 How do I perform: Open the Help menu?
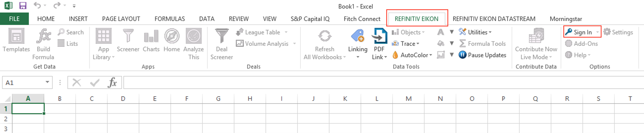(x=578, y=55)
